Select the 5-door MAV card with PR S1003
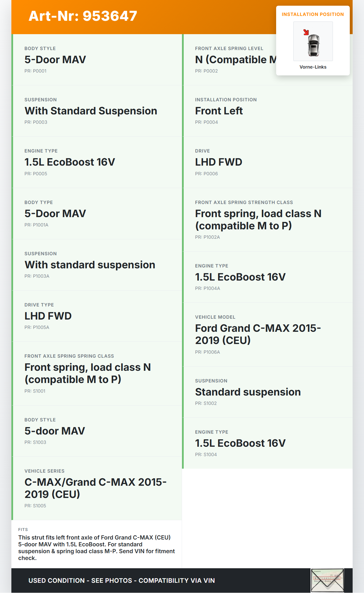Viewport: 364px width, 593px height. point(97,431)
